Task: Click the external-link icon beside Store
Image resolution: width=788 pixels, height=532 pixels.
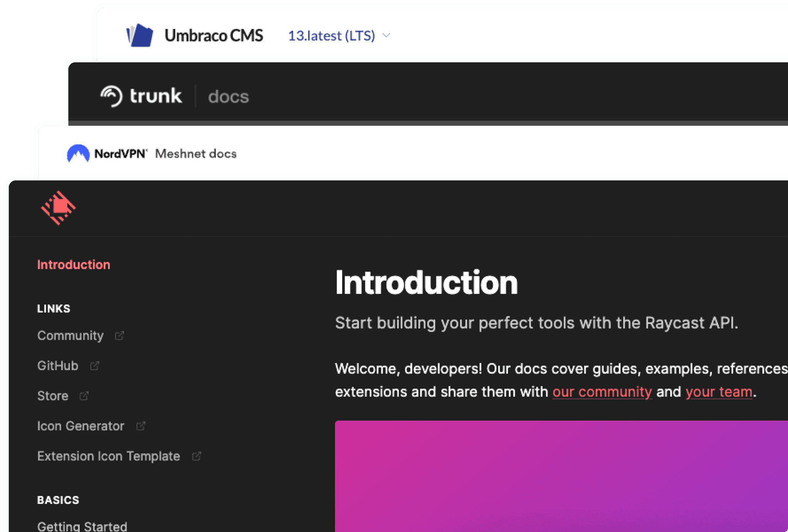Action: coord(83,395)
